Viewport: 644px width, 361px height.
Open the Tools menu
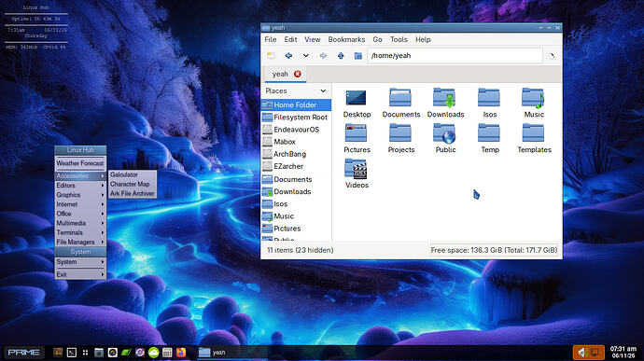point(399,39)
